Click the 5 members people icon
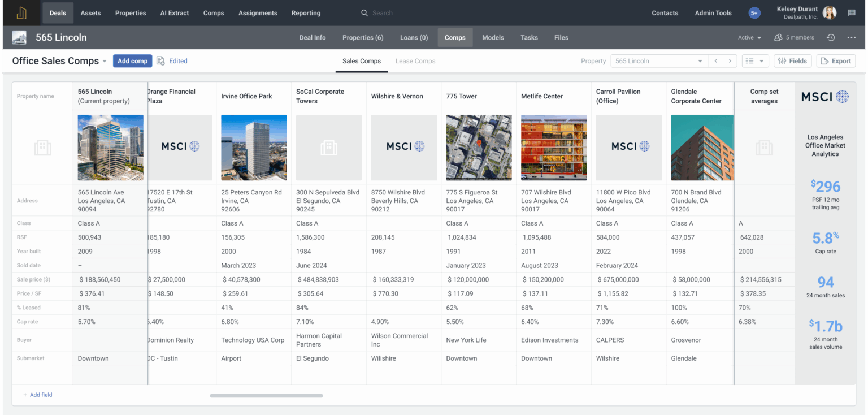The image size is (868, 415). (x=778, y=38)
